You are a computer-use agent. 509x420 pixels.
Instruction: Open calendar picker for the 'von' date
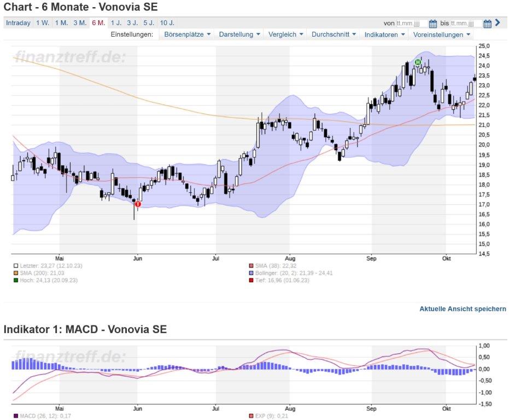(x=432, y=24)
